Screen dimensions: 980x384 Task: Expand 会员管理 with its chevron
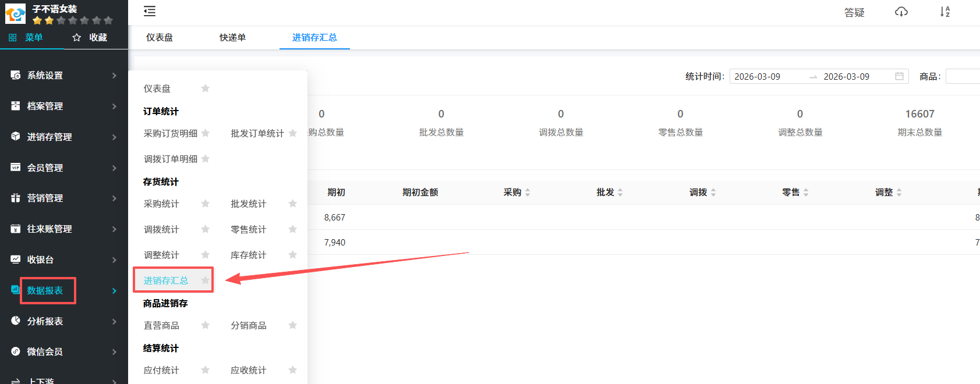114,168
